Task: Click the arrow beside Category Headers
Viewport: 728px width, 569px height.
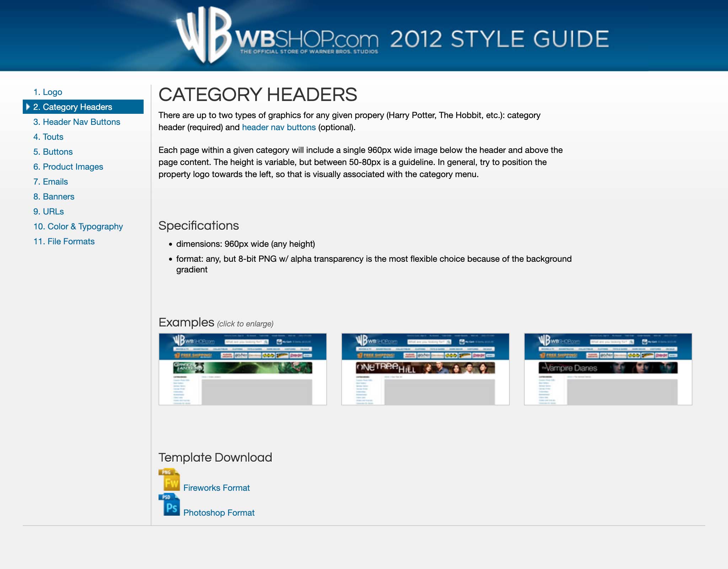Action: point(28,107)
